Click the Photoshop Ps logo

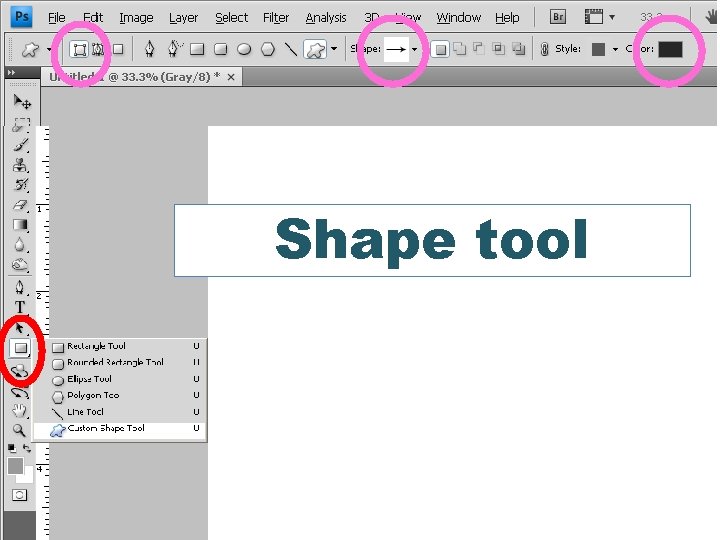click(x=21, y=17)
